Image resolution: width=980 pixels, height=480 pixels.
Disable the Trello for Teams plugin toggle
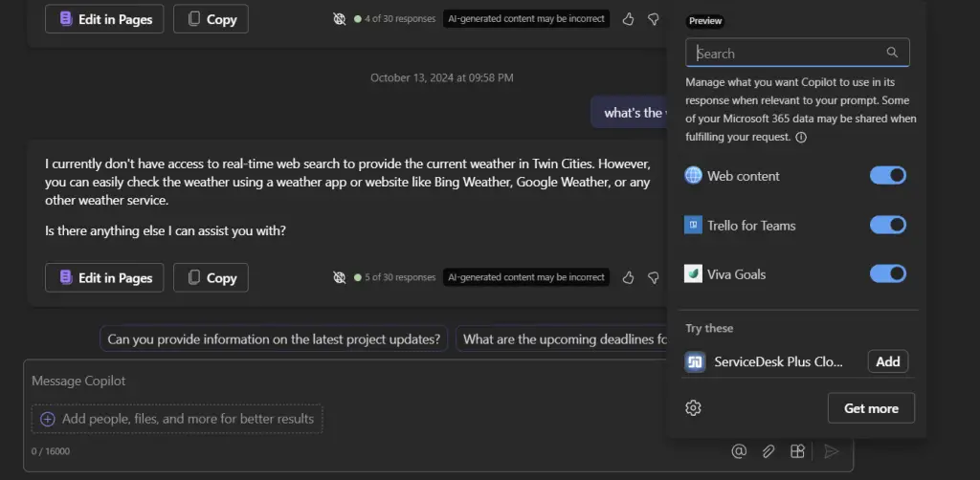pos(887,225)
